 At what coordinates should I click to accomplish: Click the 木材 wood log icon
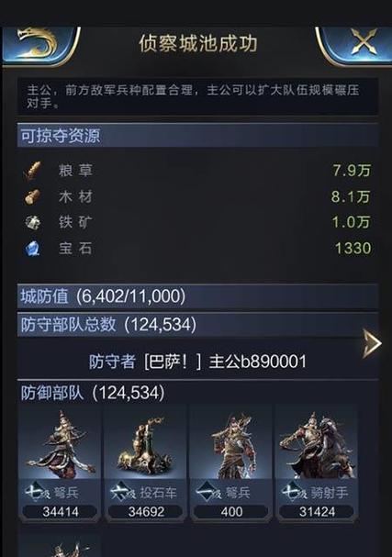tap(32, 196)
